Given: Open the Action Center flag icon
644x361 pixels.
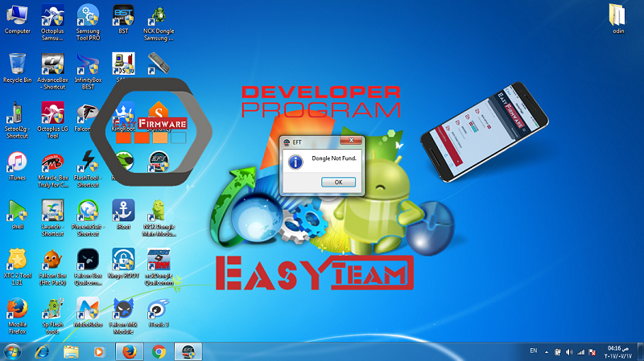Looking at the screenshot, I should click(x=592, y=352).
